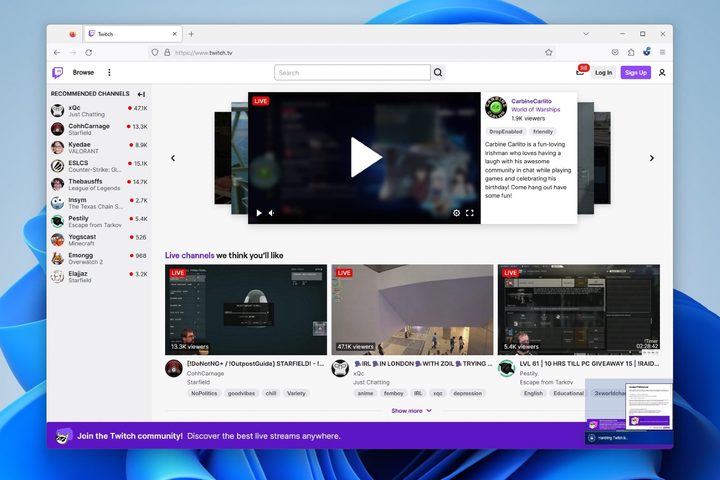Open Elajjaz channel in sidebar
The width and height of the screenshot is (720, 480).
(99, 277)
